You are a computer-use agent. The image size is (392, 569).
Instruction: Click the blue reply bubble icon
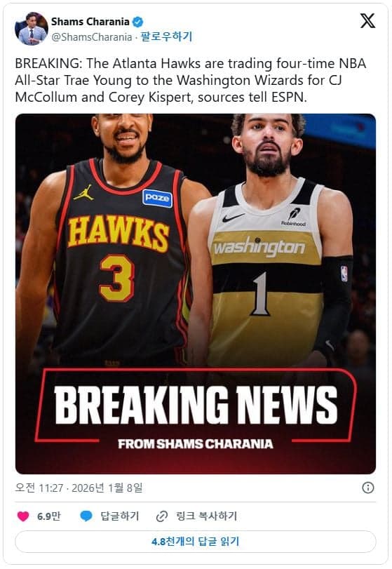86,516
